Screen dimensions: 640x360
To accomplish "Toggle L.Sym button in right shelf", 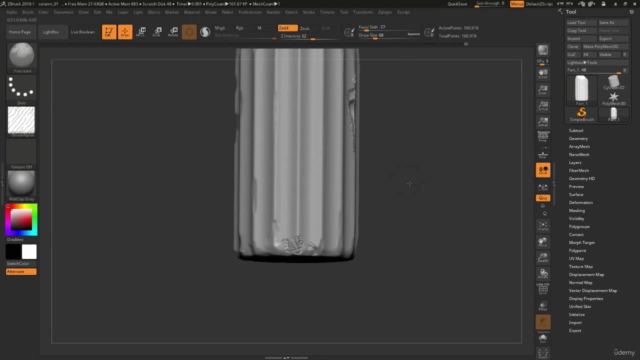I will point(543,187).
